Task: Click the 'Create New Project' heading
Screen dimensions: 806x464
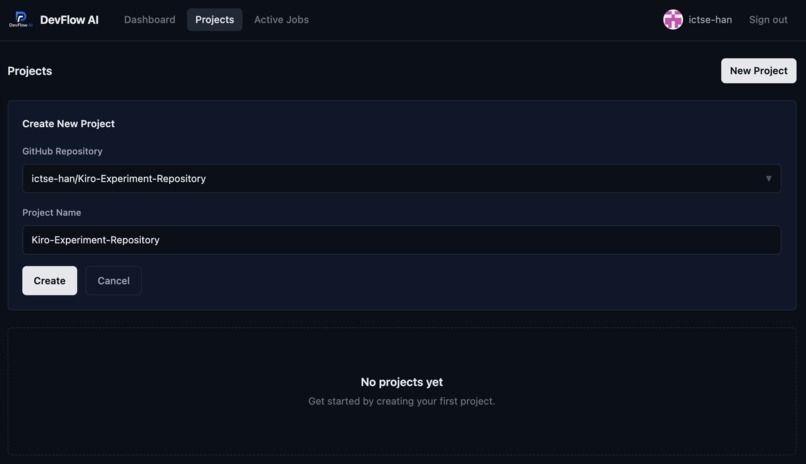Action: pos(68,123)
